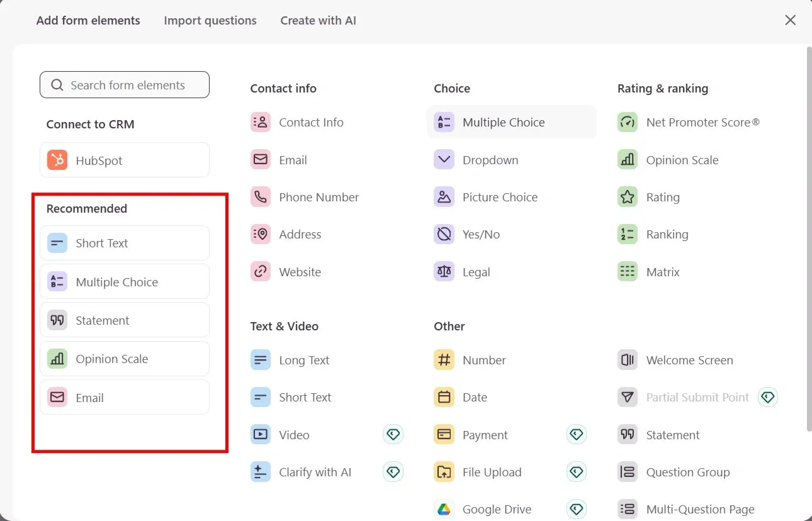Add a Dropdown element
This screenshot has height=521, width=812.
(x=490, y=160)
